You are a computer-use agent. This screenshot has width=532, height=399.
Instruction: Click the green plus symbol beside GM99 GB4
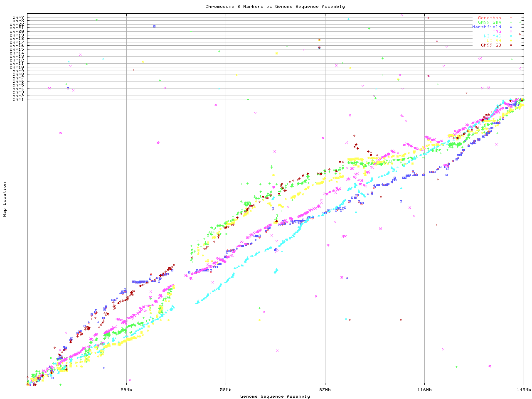[511, 22]
